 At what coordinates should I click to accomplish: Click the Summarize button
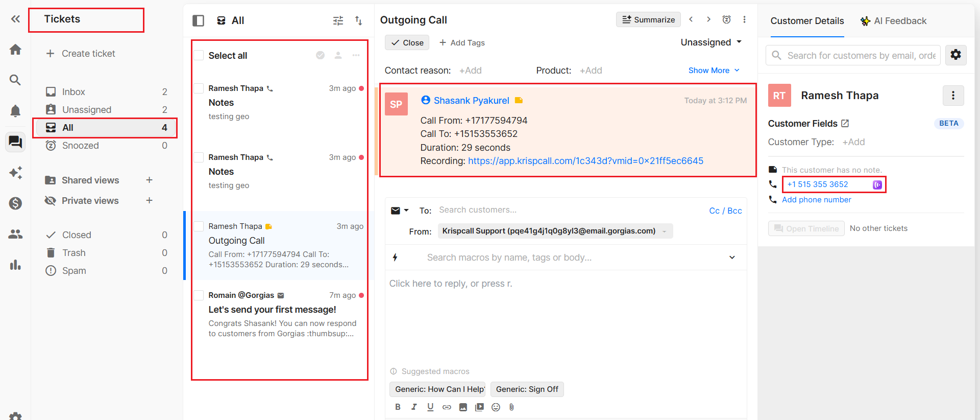[648, 19]
